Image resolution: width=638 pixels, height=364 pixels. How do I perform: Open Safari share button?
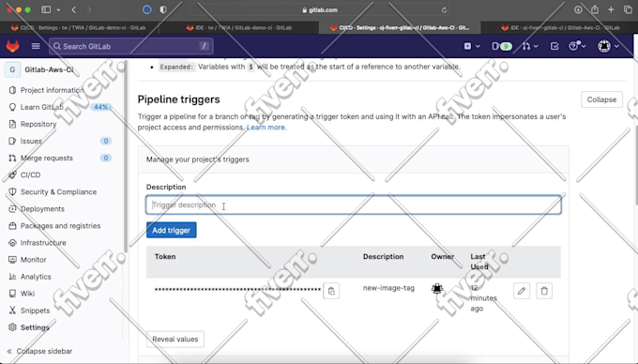coord(595,9)
